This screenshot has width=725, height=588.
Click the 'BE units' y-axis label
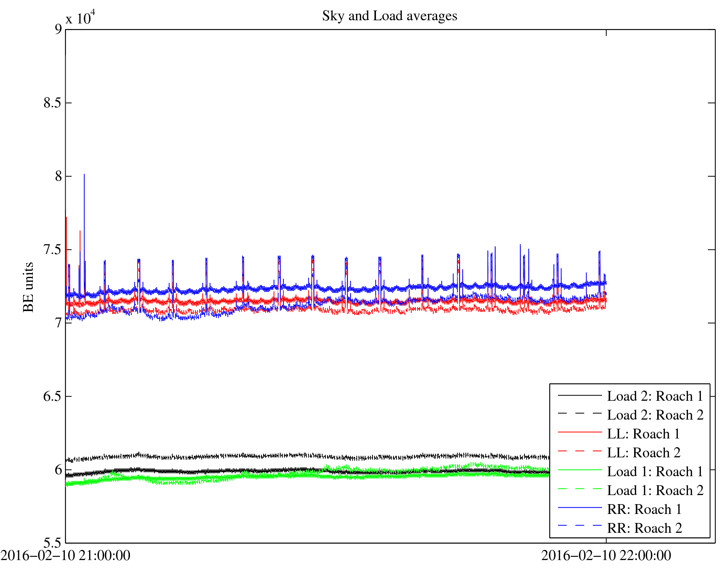pos(28,287)
